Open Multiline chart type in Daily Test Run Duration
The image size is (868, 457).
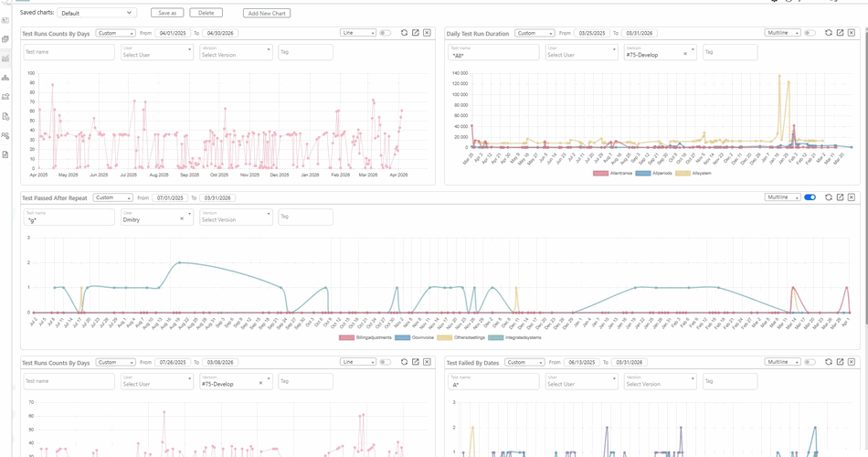coord(782,33)
